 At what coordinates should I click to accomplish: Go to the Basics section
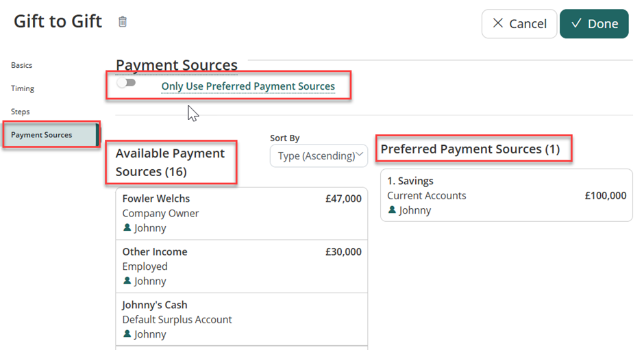(x=22, y=65)
